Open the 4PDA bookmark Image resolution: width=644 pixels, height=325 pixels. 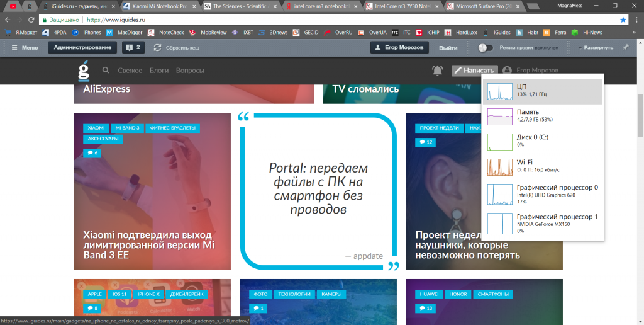[54, 33]
